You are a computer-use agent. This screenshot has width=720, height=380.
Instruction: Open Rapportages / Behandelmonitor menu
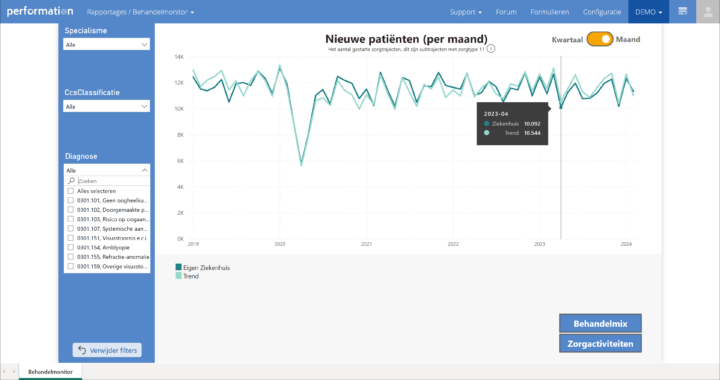140,12
